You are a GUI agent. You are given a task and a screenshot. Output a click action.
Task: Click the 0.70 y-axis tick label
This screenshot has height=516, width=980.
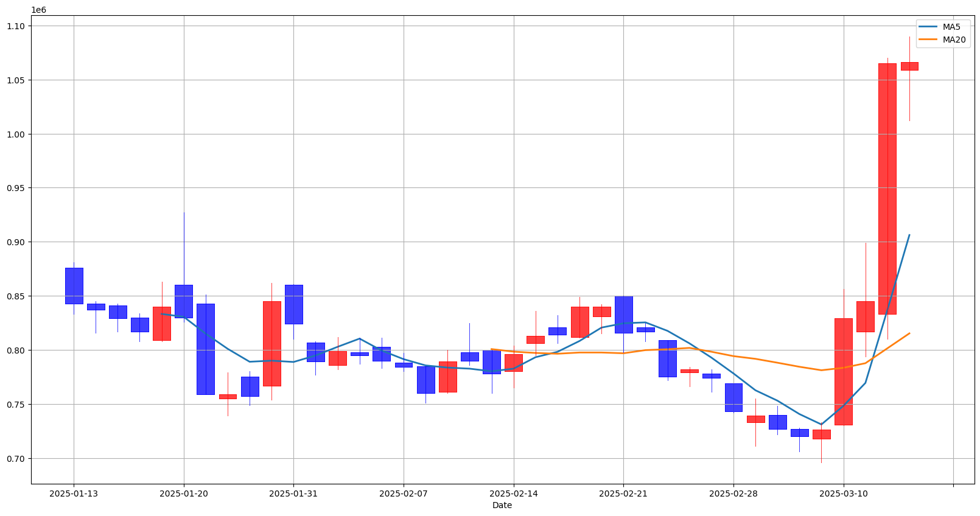click(x=16, y=459)
